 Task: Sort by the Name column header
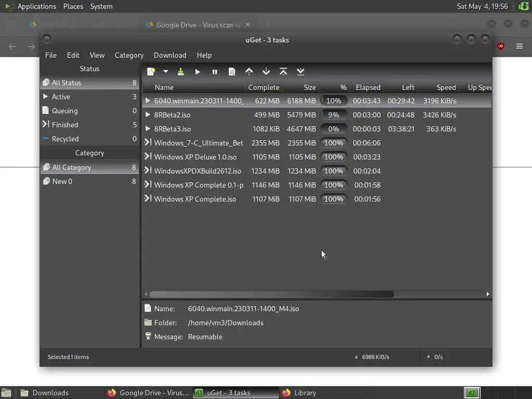(194, 87)
